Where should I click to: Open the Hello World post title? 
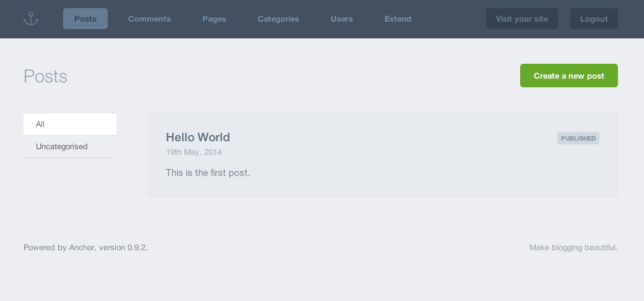click(x=198, y=137)
